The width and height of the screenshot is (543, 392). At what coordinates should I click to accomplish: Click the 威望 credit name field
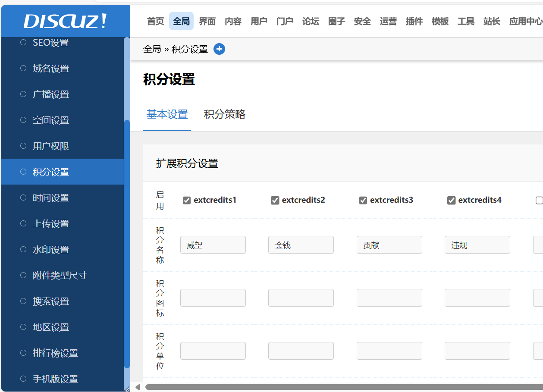(x=213, y=245)
